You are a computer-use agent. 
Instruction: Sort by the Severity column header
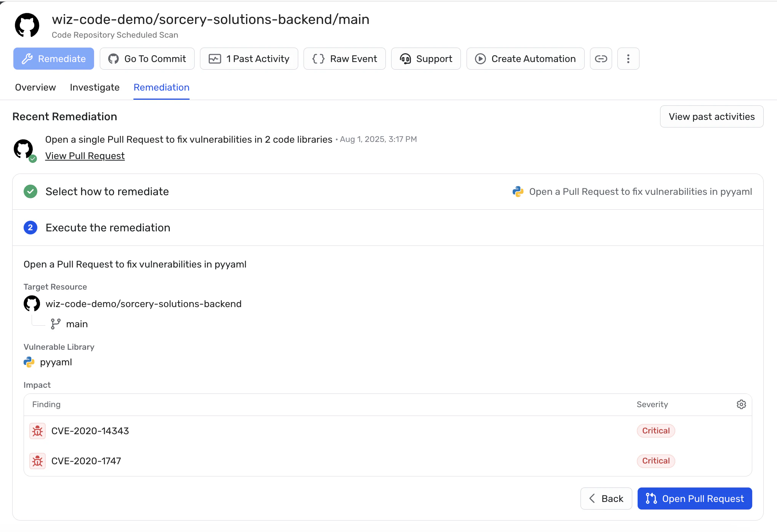click(652, 404)
